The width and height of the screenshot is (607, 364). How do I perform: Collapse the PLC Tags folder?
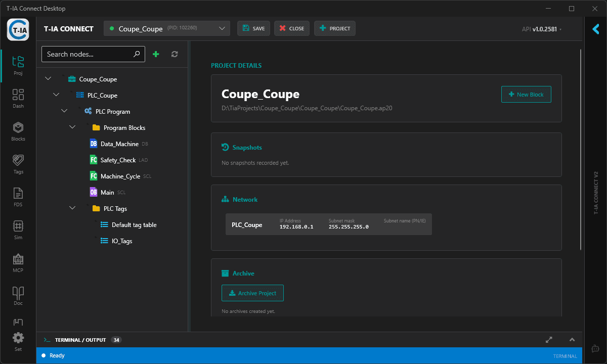point(72,208)
